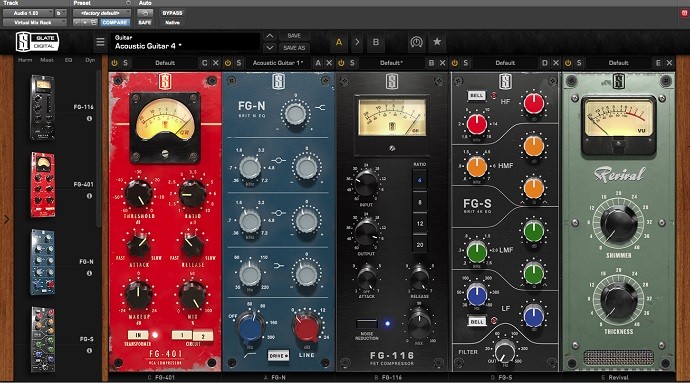Toggle the power button in the top bar
This screenshot has width=690, height=383.
click(x=416, y=42)
